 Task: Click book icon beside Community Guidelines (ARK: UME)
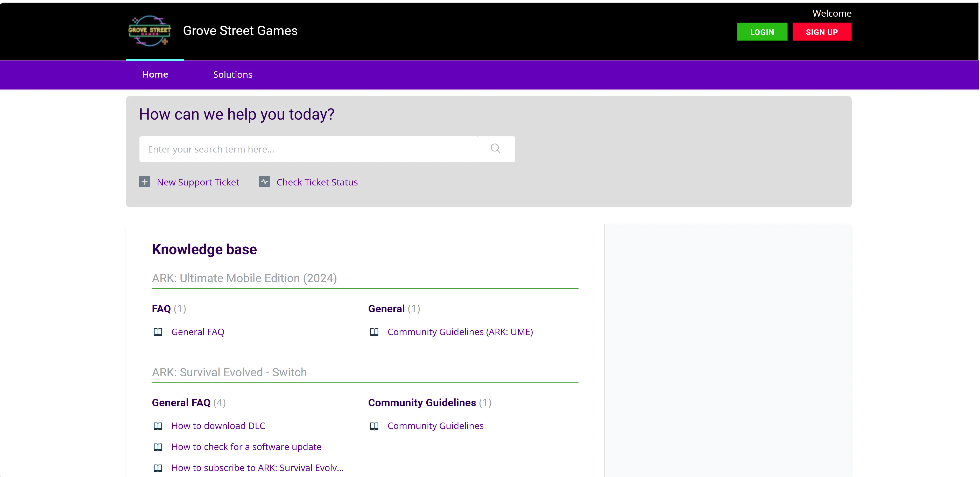(x=374, y=332)
